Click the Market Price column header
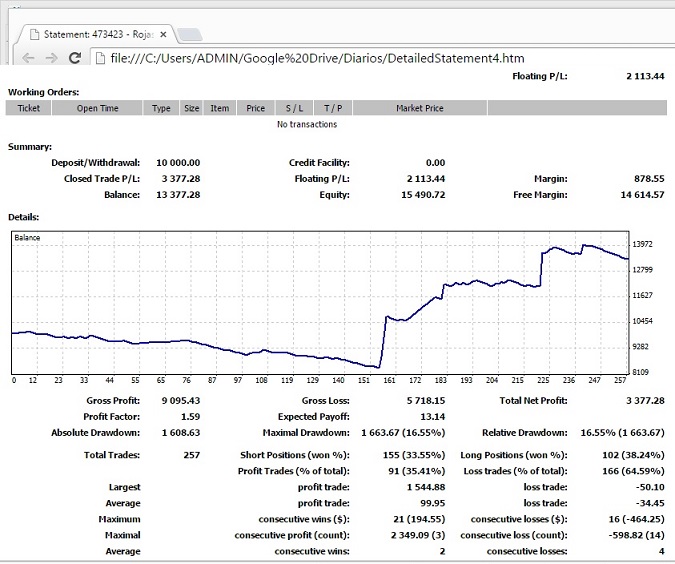This screenshot has height=564, width=675. 419,108
